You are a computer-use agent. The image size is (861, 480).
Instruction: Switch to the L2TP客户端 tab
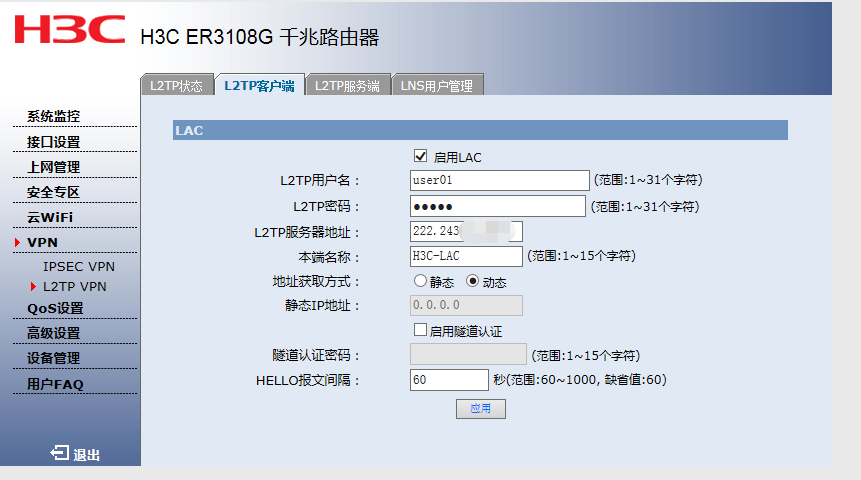pos(260,85)
